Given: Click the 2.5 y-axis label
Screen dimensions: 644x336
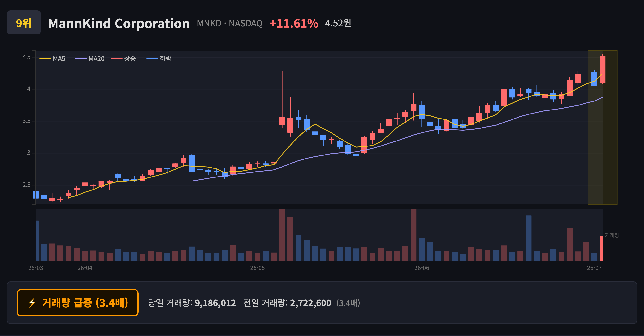Looking at the screenshot, I should [26, 185].
